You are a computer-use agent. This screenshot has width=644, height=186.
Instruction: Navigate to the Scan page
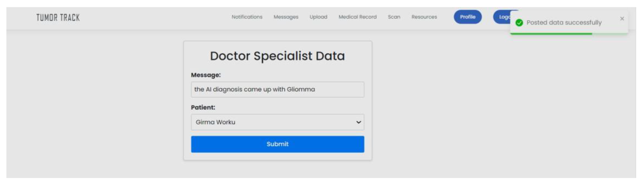tap(394, 17)
